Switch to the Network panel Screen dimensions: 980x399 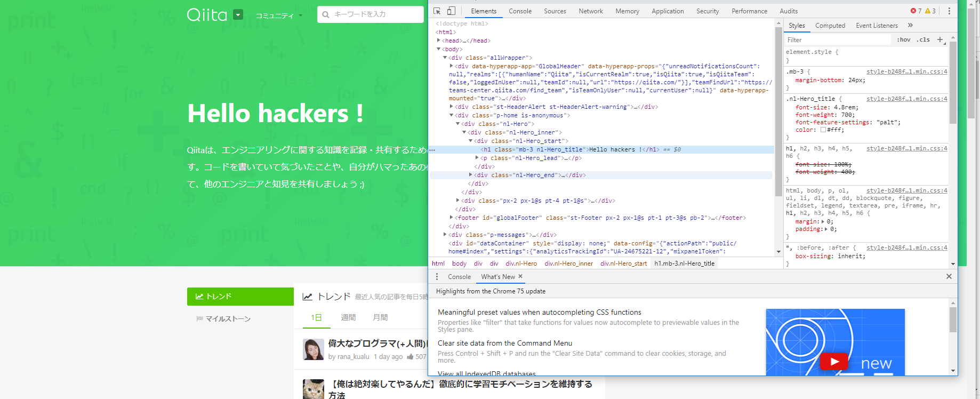coord(591,11)
